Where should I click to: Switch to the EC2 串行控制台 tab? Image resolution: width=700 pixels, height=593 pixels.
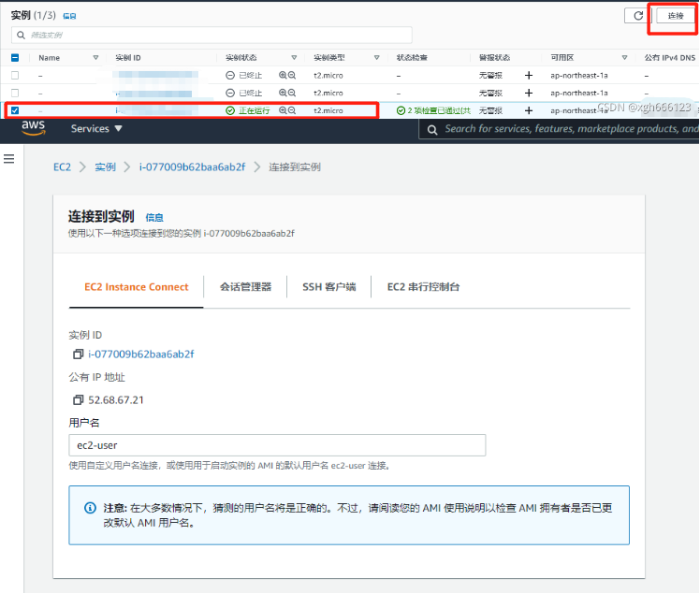click(x=423, y=287)
